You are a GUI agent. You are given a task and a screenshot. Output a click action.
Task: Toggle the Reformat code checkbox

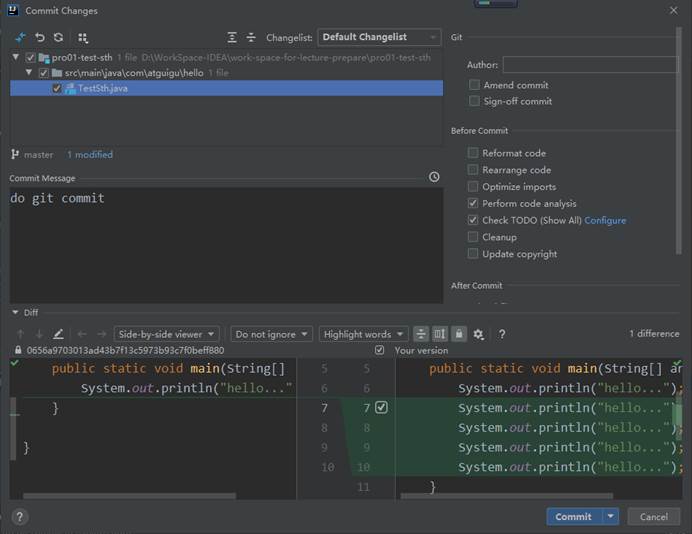click(x=474, y=153)
